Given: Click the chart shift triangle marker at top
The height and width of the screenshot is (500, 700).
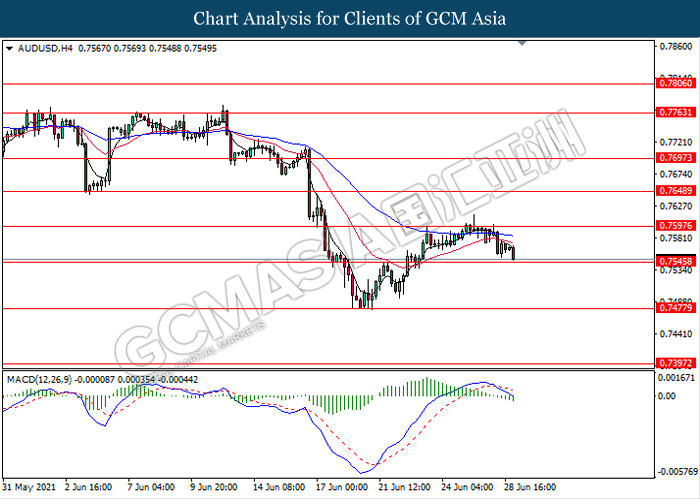Looking at the screenshot, I should tap(522, 43).
